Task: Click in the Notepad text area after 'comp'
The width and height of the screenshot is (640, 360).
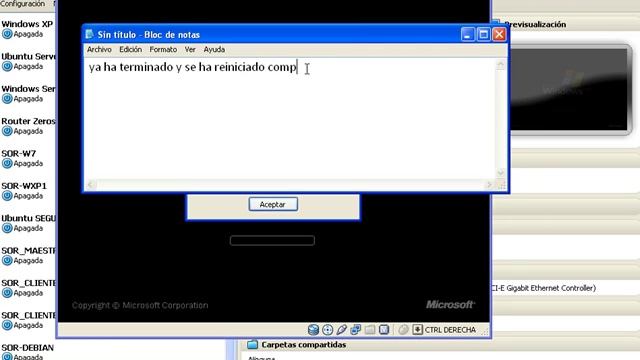Action: [x=298, y=67]
